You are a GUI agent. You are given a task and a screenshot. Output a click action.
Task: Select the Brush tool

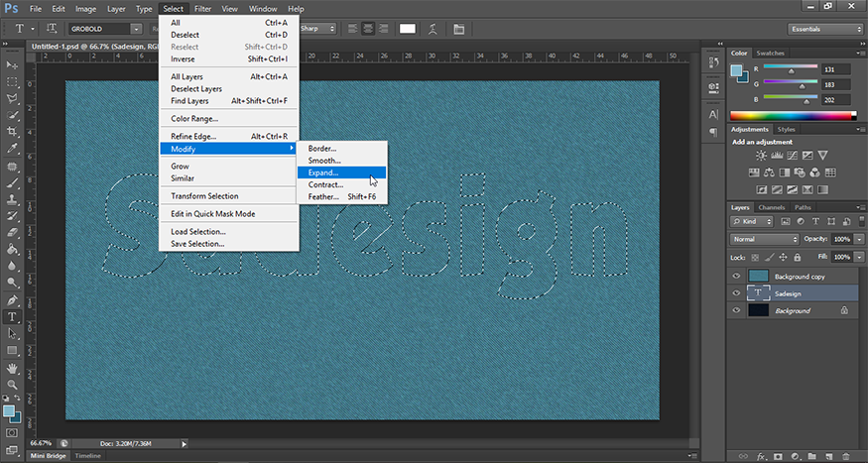pos(12,182)
